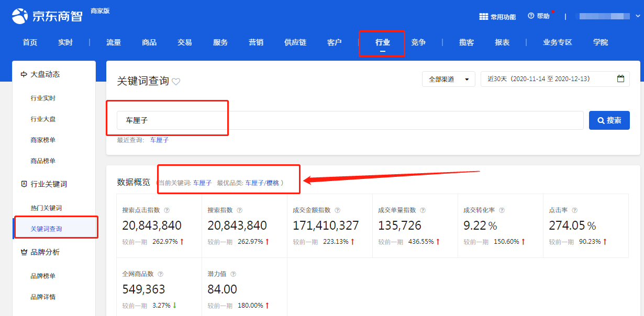Click help icon next to 潜力值

[x=233, y=274]
